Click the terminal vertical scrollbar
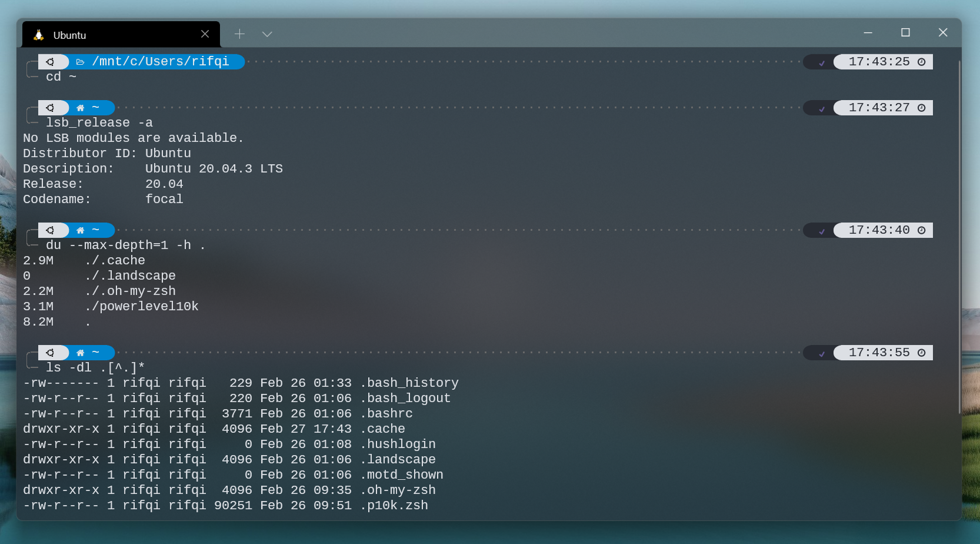This screenshot has height=544, width=980. coord(959,235)
